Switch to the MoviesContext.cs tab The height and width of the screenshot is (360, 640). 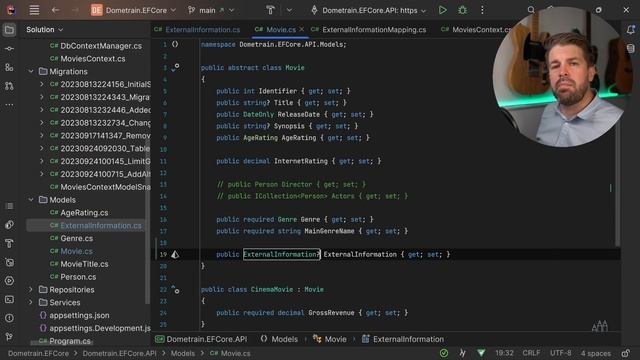point(476,30)
